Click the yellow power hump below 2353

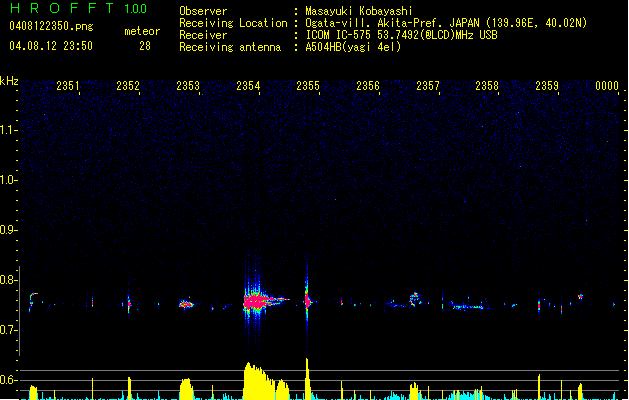pos(186,388)
